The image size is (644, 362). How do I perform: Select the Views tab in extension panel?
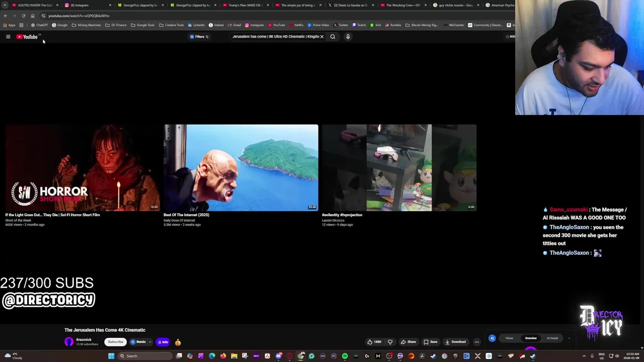(x=509, y=338)
